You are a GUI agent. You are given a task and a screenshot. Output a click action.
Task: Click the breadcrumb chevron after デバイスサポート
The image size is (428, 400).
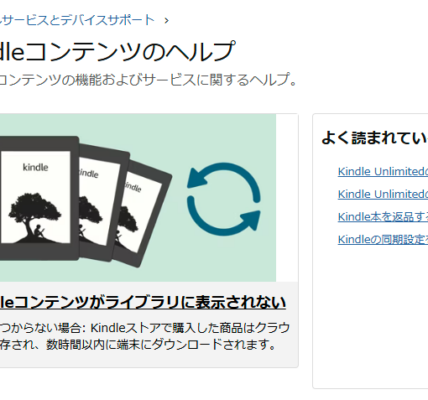[167, 21]
